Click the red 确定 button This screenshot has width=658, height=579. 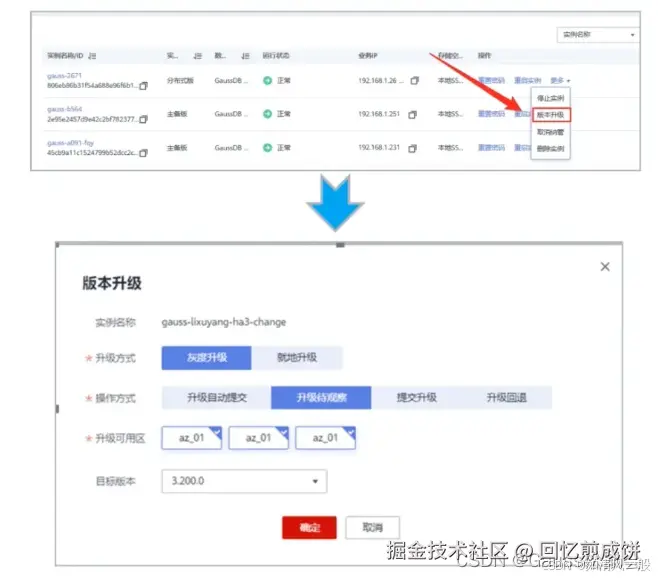(309, 527)
